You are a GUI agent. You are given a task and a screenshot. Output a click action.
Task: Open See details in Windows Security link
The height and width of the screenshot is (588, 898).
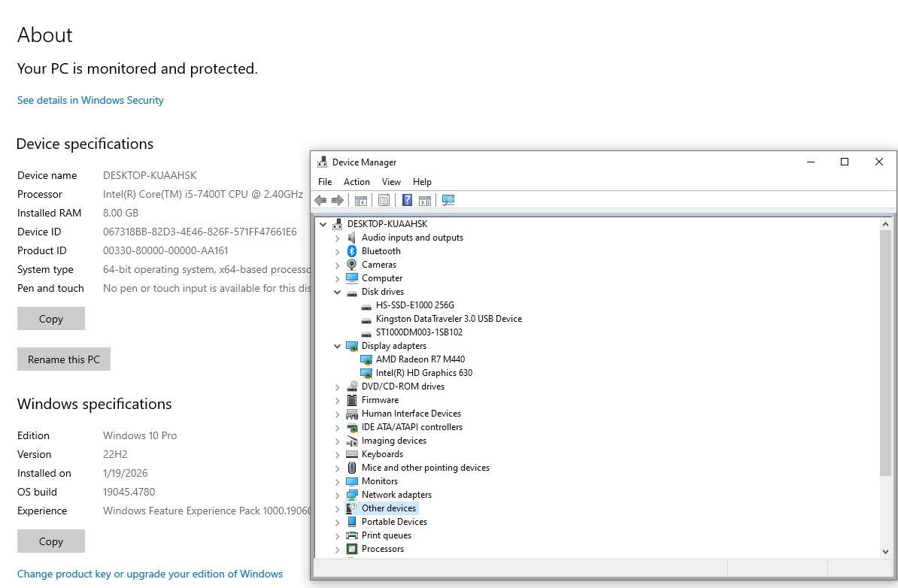tap(90, 100)
